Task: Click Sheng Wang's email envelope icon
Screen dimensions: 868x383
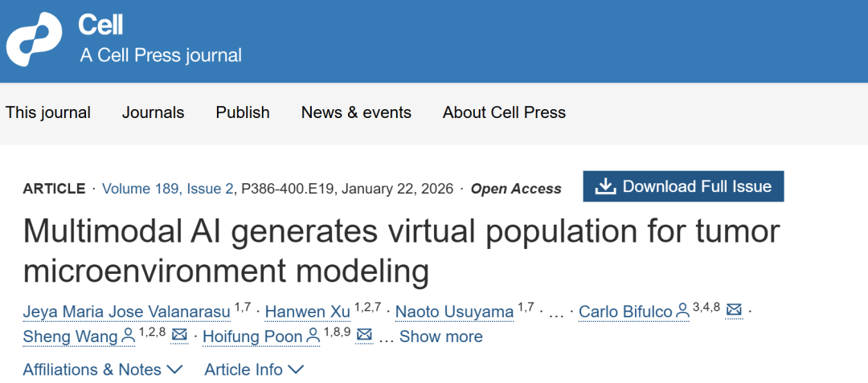Action: click(x=179, y=336)
